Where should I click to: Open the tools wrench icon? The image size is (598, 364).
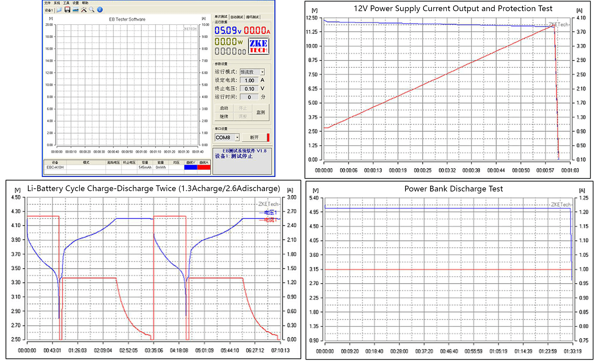click(x=84, y=10)
